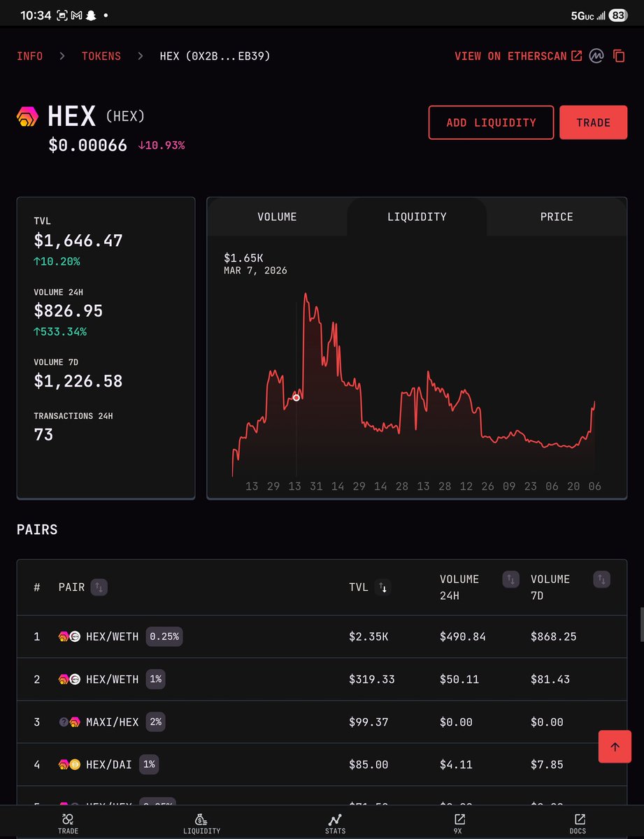Image resolution: width=644 pixels, height=839 pixels.
Task: Click 7D volume $7.85
Action: click(x=547, y=764)
